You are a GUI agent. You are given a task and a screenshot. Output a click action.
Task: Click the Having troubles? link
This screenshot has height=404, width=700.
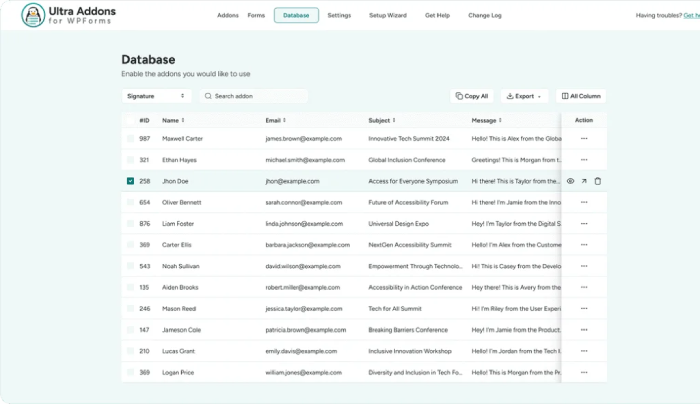click(x=664, y=16)
